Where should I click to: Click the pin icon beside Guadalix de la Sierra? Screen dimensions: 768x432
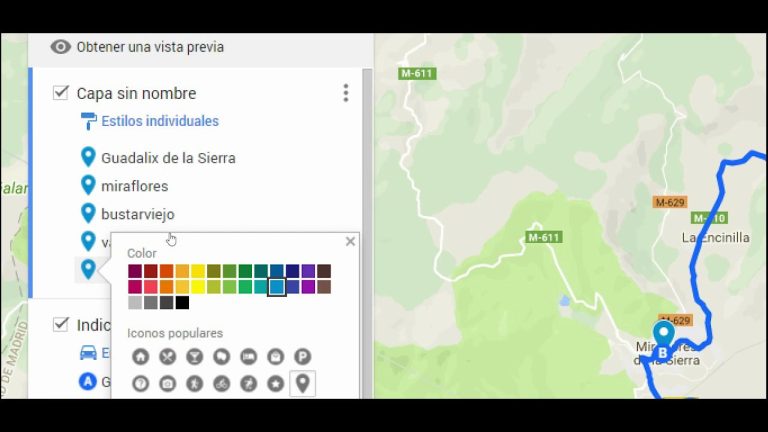point(88,157)
